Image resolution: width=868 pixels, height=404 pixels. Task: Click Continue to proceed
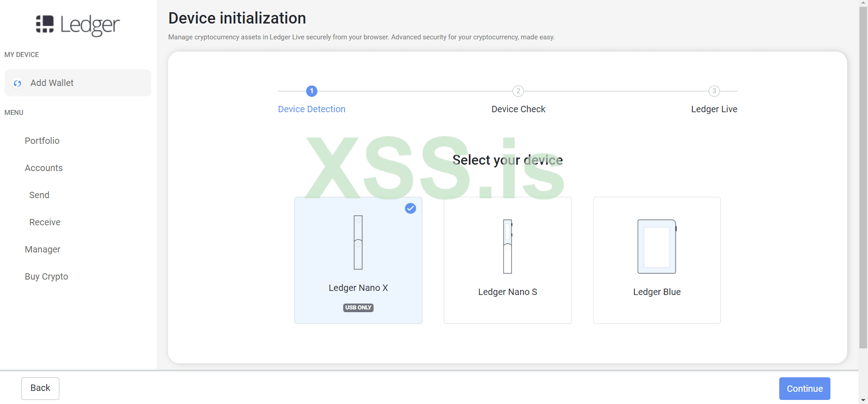tap(805, 389)
